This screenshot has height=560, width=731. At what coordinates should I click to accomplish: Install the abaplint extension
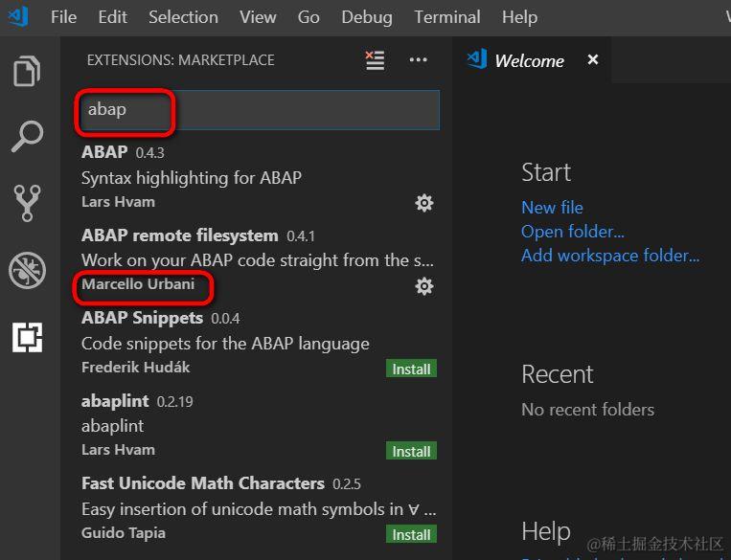(411, 451)
